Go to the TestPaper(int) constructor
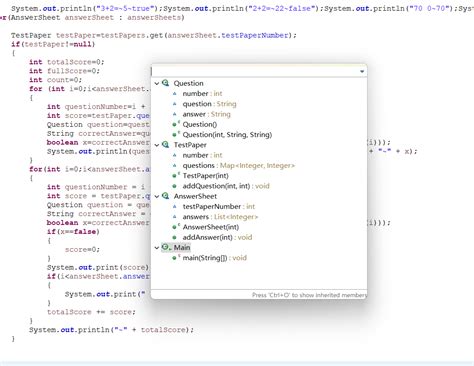The image size is (474, 366). pyautogui.click(x=205, y=176)
